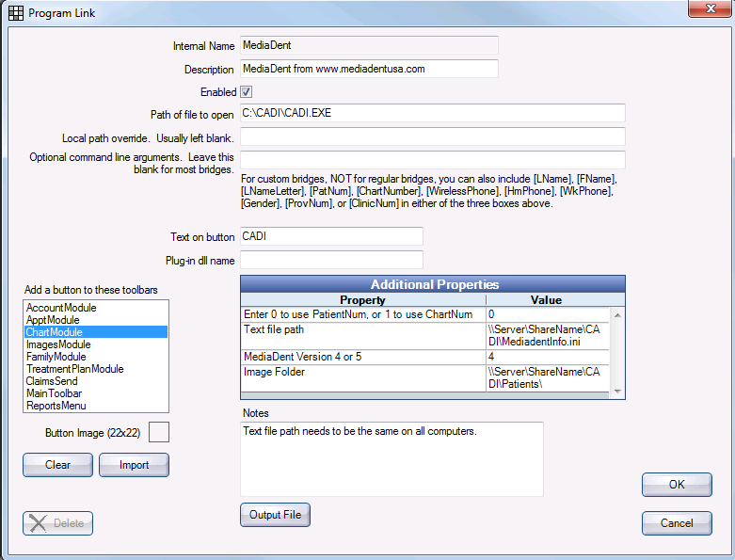Image resolution: width=735 pixels, height=560 pixels.
Task: Uncheck the Enabled checkbox
Action: (246, 92)
